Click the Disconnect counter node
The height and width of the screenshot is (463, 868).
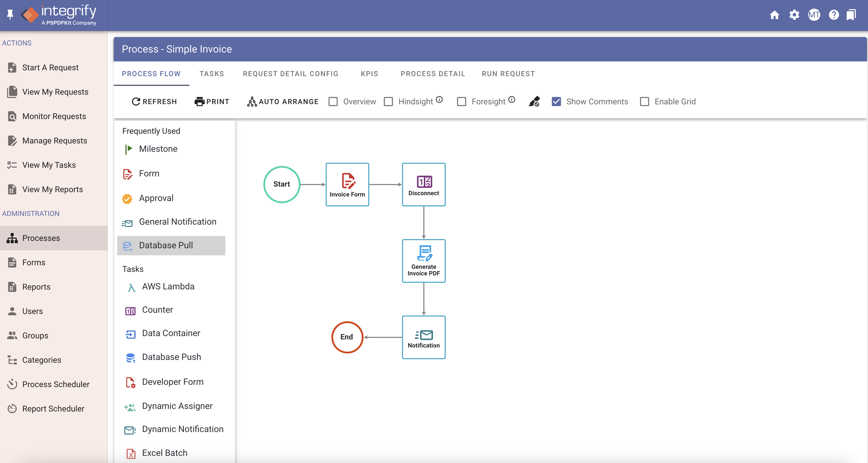424,185
